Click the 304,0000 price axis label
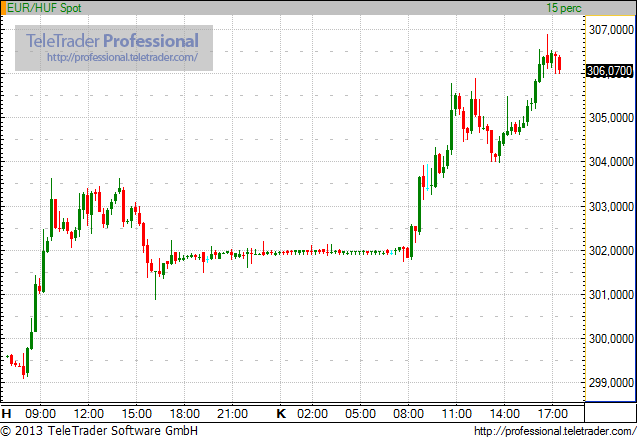637x440 pixels. (x=611, y=162)
